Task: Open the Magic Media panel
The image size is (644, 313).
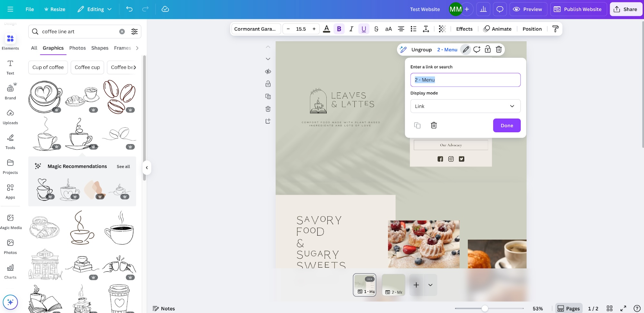Action: point(11,220)
